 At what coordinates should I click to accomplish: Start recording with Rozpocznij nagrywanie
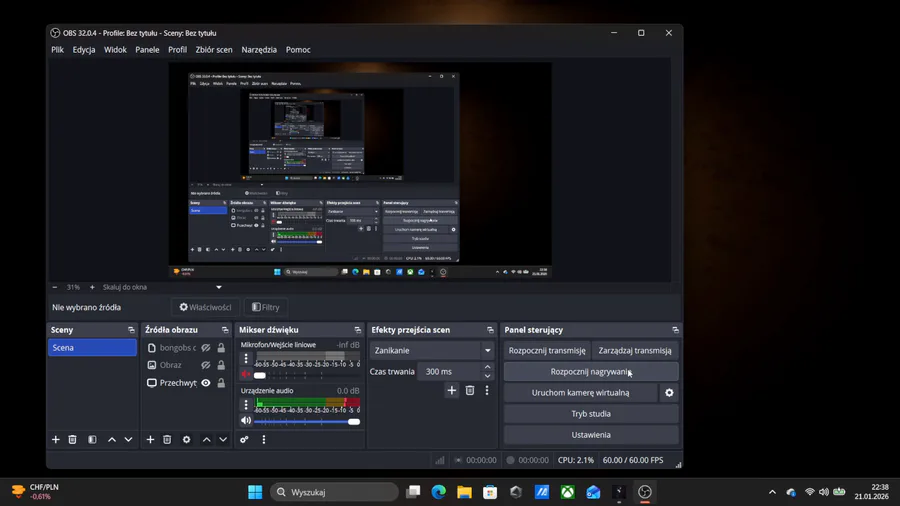591,372
